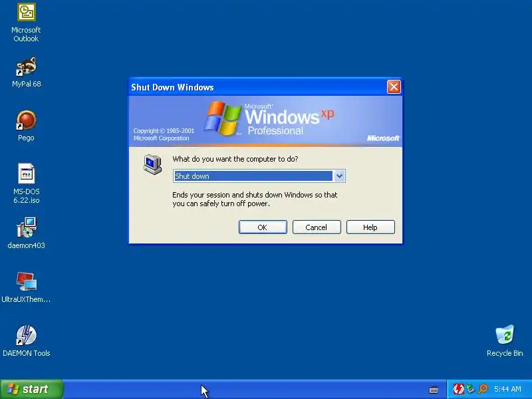532x399 pixels.
Task: Click the 5:44 AM taskbar clock
Action: pyautogui.click(x=507, y=389)
